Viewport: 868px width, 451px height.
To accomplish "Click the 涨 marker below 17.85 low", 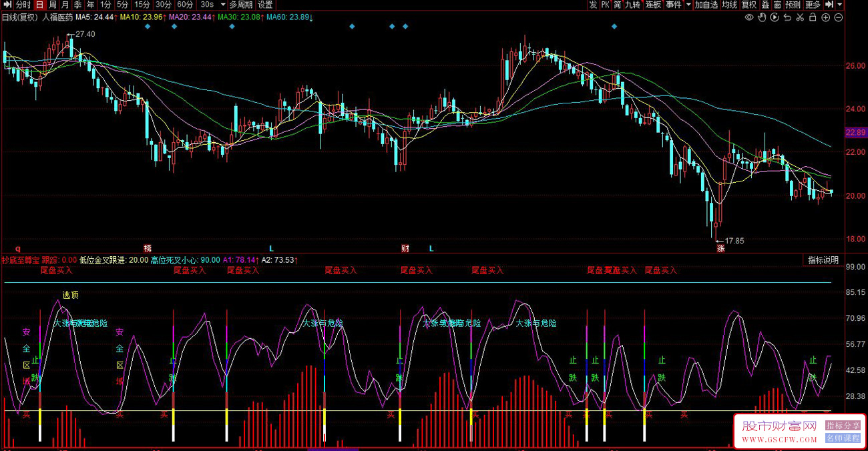I will (721, 248).
